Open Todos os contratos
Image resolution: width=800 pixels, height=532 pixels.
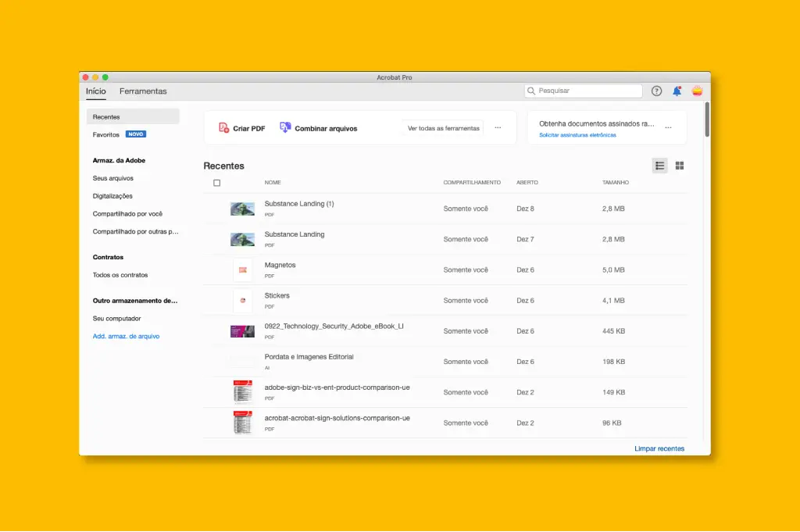[120, 275]
